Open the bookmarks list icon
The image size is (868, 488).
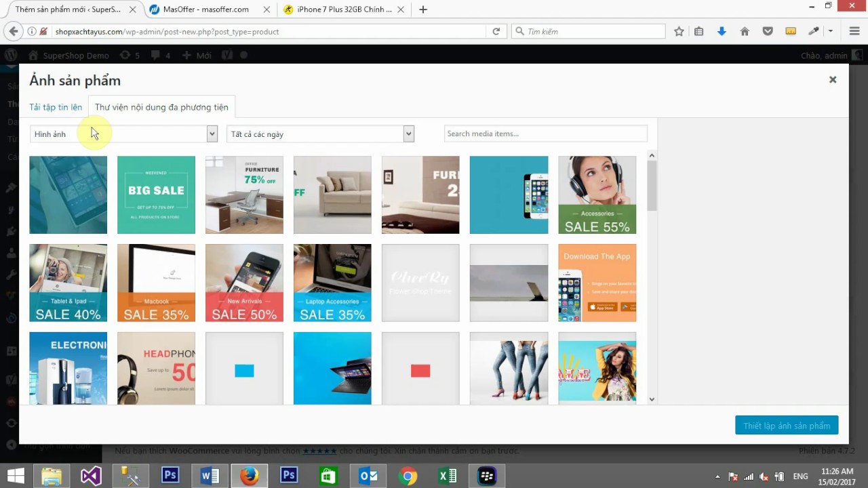coord(699,31)
